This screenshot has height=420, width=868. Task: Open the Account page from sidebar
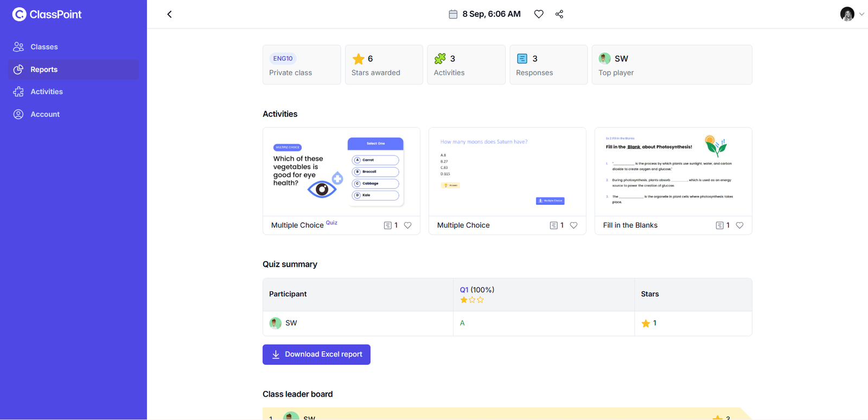pyautogui.click(x=45, y=114)
